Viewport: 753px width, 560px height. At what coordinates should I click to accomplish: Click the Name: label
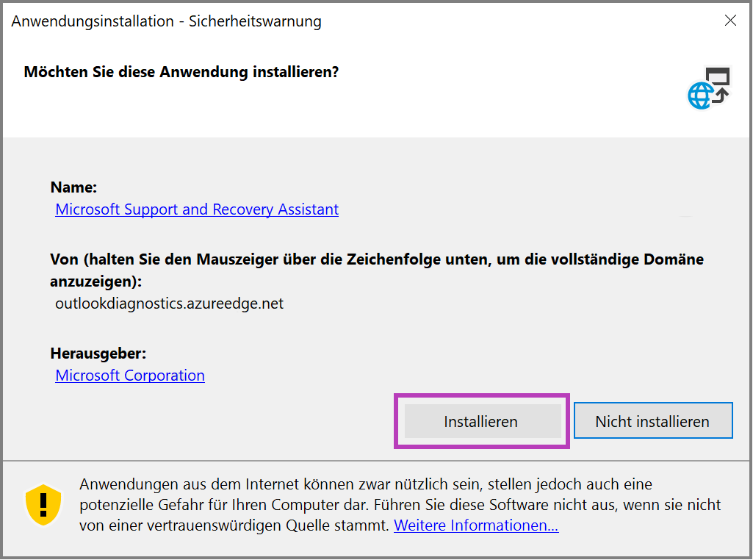[x=73, y=187]
